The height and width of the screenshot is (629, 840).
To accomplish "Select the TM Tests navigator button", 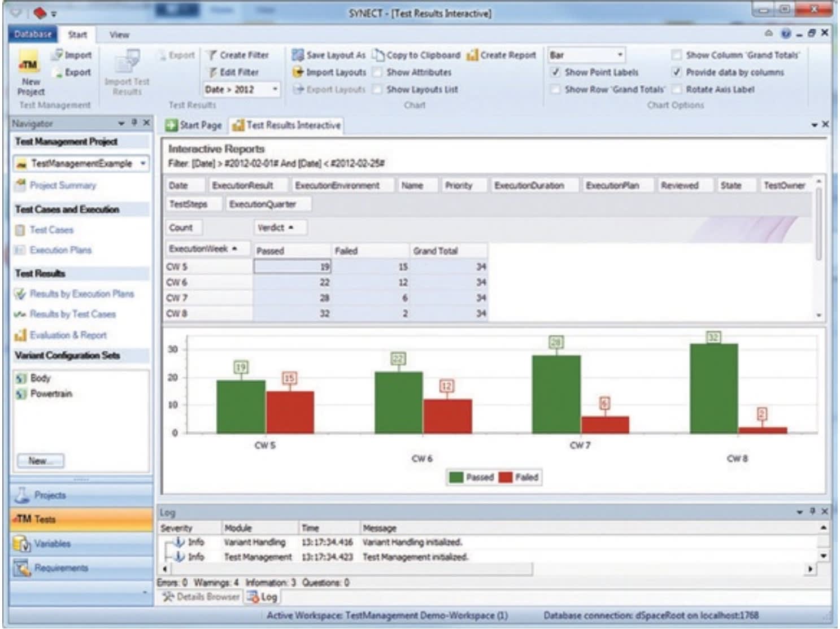I will point(81,519).
